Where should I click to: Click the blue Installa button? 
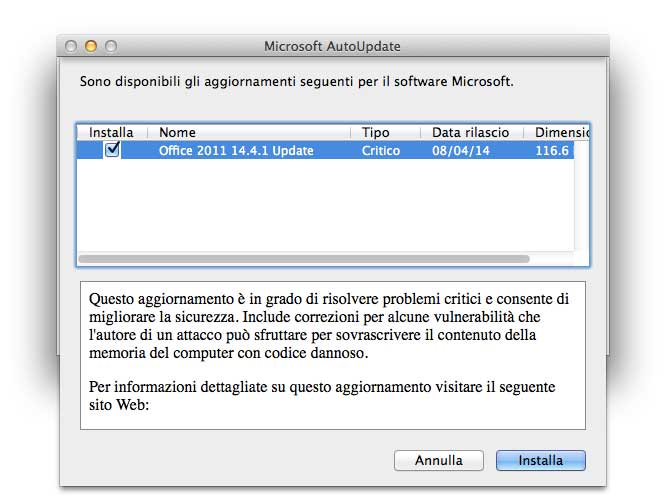[x=540, y=461]
